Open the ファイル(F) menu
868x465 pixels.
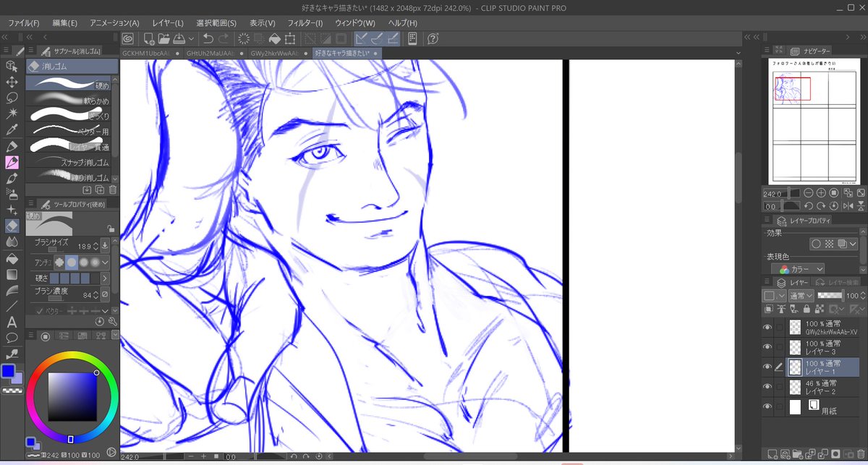pyautogui.click(x=24, y=22)
